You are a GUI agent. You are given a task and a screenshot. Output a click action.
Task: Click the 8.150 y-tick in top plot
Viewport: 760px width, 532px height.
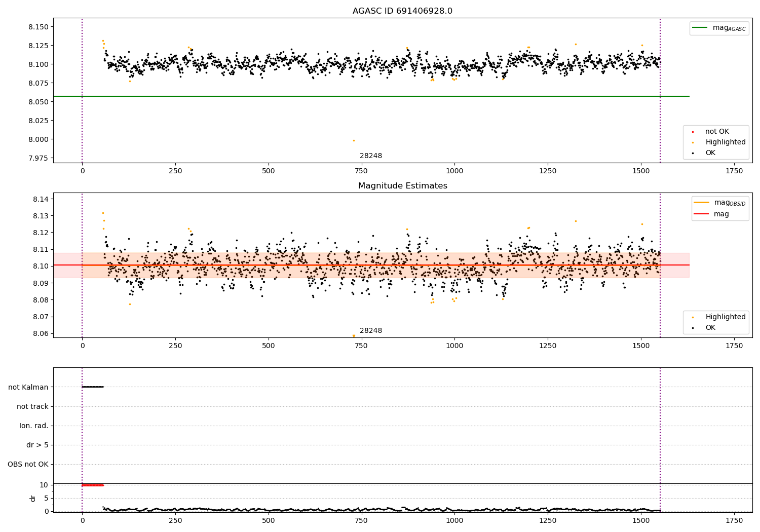39,27
